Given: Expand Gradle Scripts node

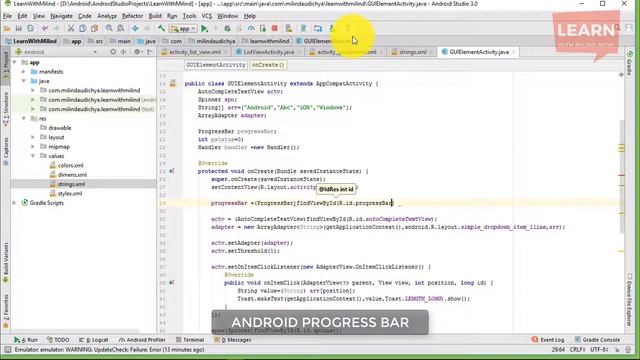Looking at the screenshot, I should tap(15, 203).
